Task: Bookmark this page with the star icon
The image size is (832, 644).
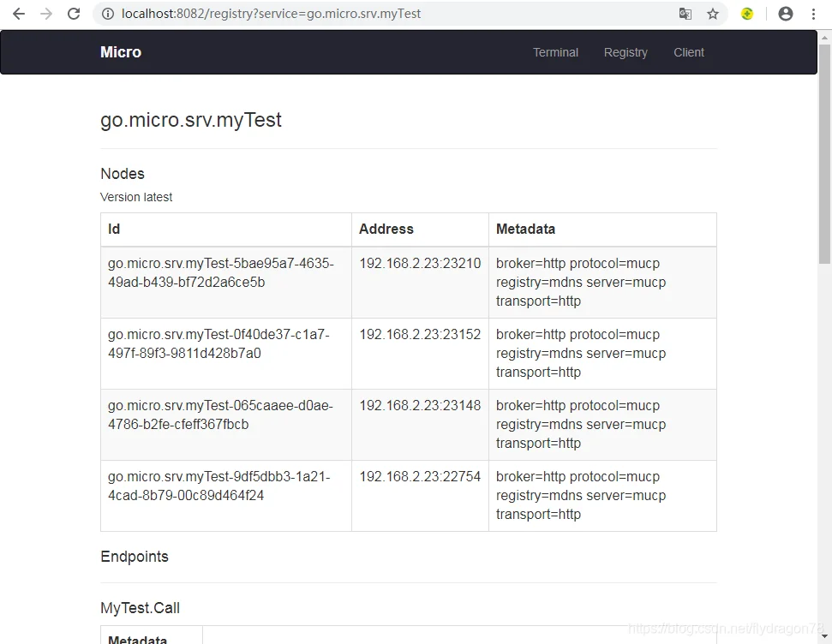Action: 713,14
